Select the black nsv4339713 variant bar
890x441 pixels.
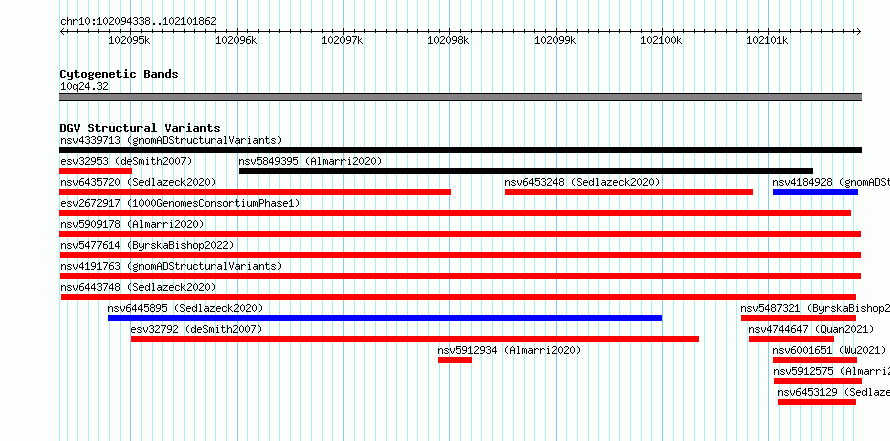(x=460, y=150)
